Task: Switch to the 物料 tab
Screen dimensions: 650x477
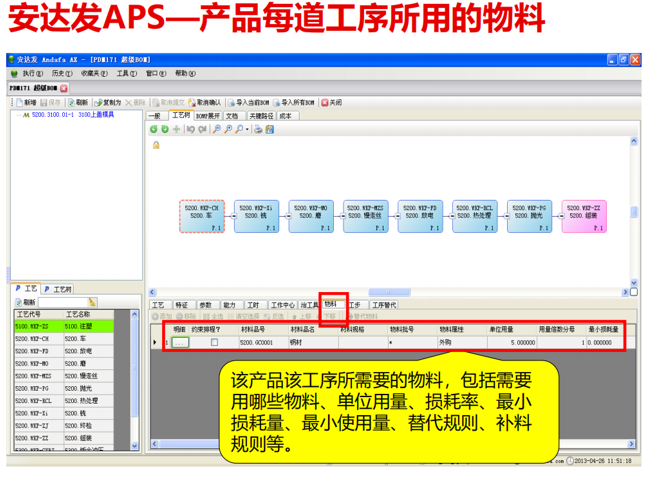Action: pyautogui.click(x=330, y=303)
